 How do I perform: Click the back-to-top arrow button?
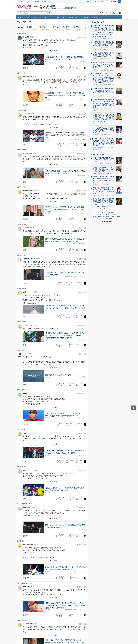click(x=133, y=408)
